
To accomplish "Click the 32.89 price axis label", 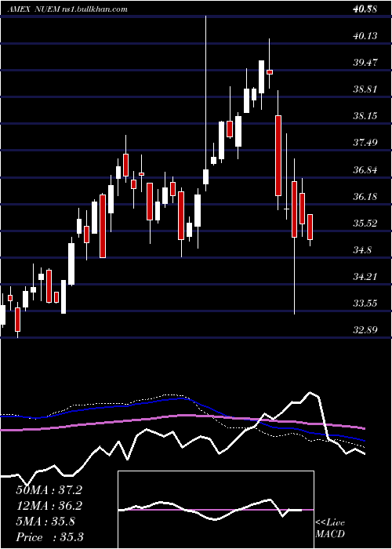I will [x=365, y=330].
